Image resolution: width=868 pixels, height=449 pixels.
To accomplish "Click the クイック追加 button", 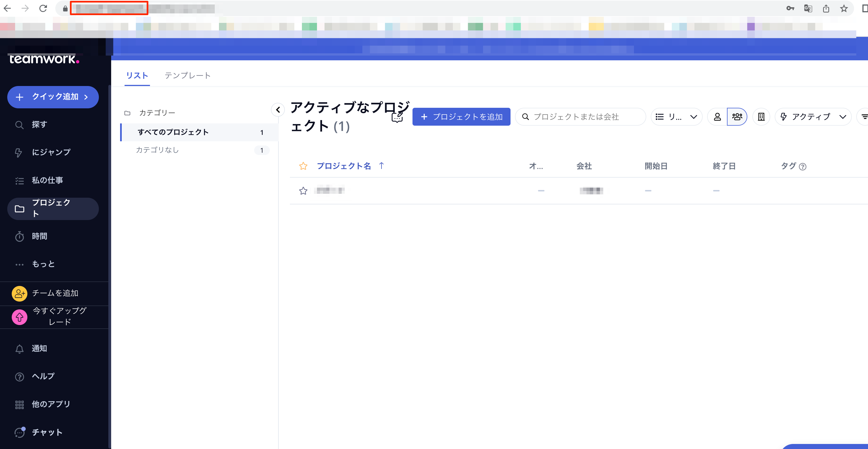I will pos(53,97).
